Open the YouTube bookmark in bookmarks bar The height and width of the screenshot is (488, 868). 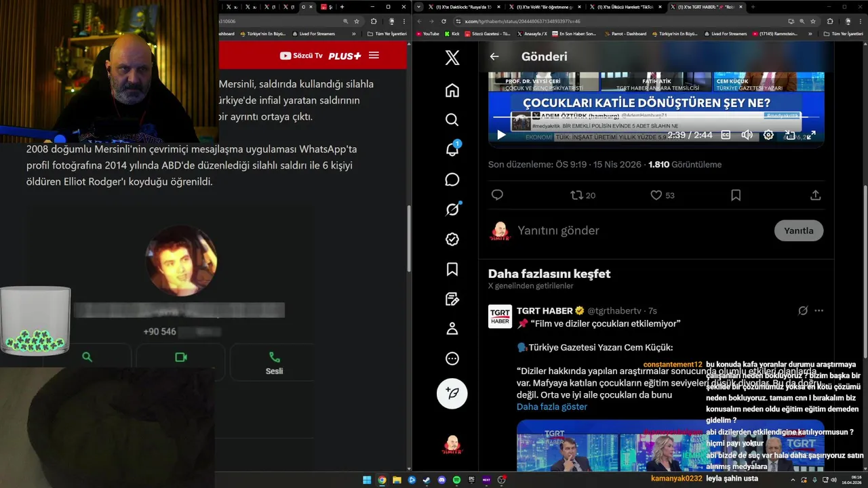point(427,33)
